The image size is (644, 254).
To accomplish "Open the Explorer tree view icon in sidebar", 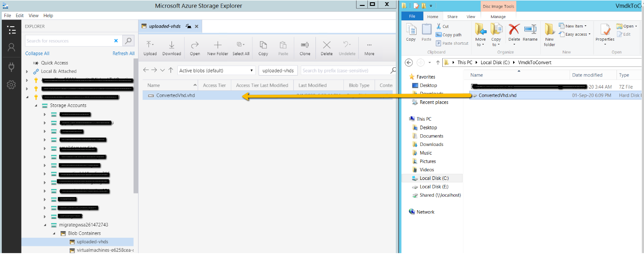I will pyautogui.click(x=12, y=30).
